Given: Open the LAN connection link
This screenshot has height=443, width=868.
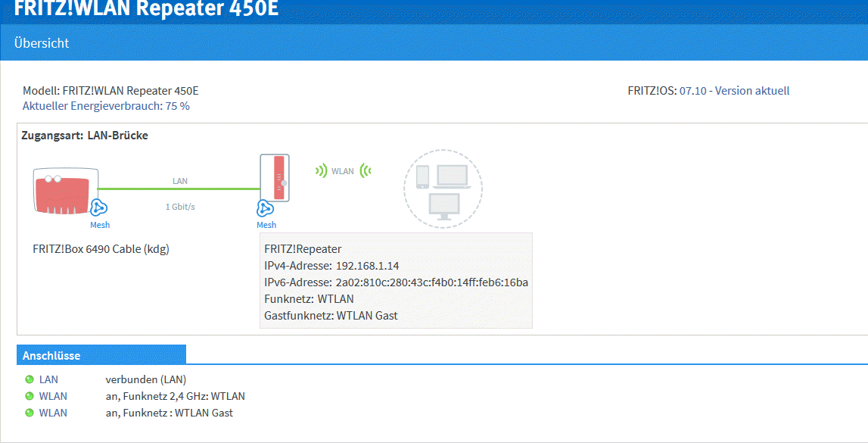Looking at the screenshot, I should coord(48,379).
